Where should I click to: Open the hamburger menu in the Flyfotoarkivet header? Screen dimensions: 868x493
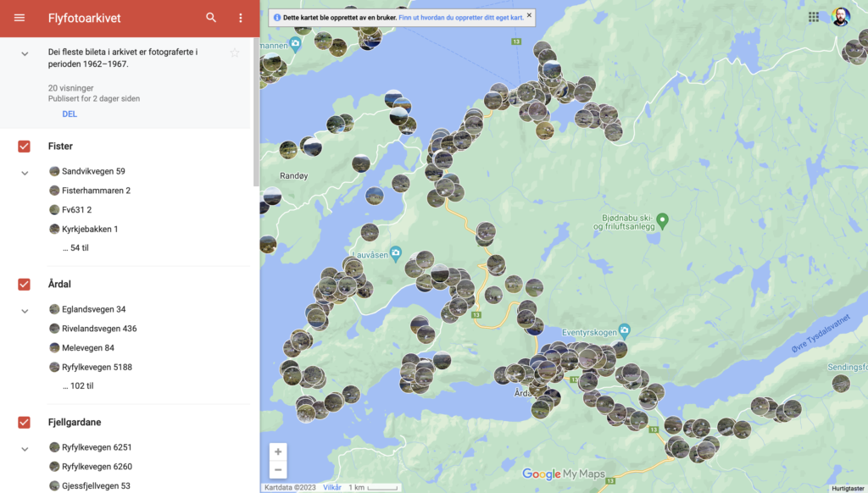coord(19,18)
